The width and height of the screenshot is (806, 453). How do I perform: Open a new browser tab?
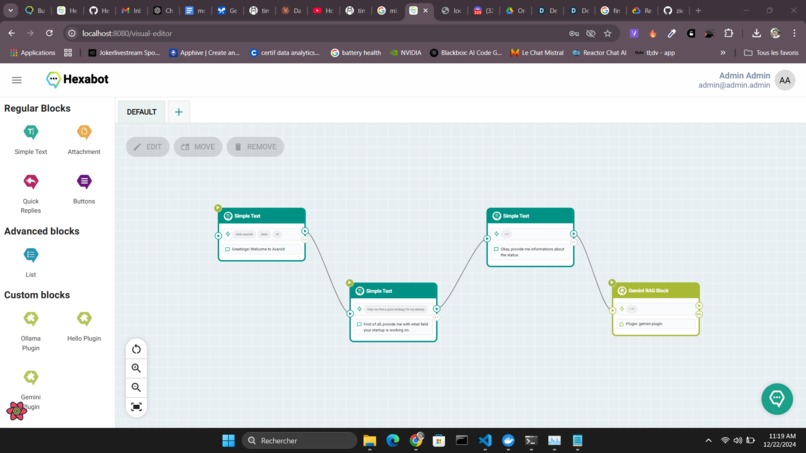coord(698,10)
